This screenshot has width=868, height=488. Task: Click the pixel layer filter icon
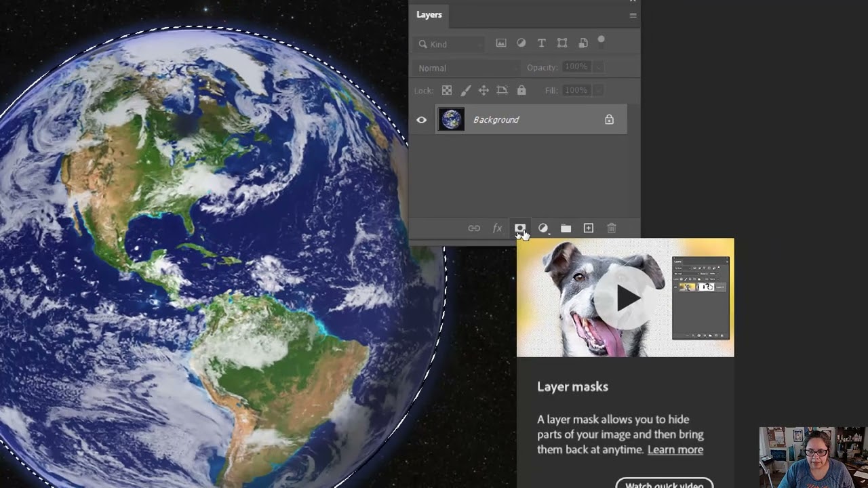tap(501, 43)
